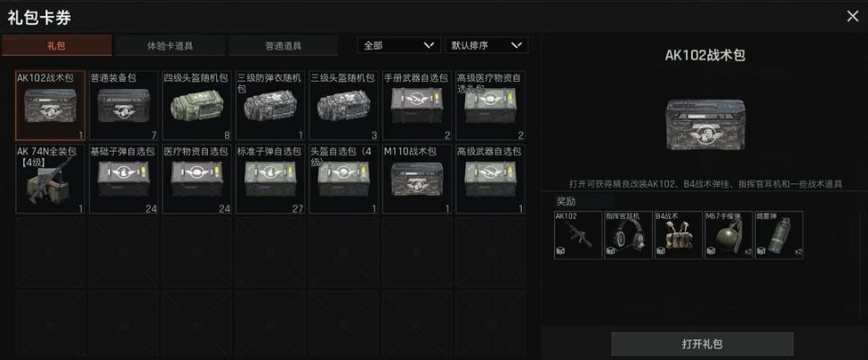Click the M67手榴弹 reward icon
This screenshot has height=360, width=868.
tap(728, 235)
